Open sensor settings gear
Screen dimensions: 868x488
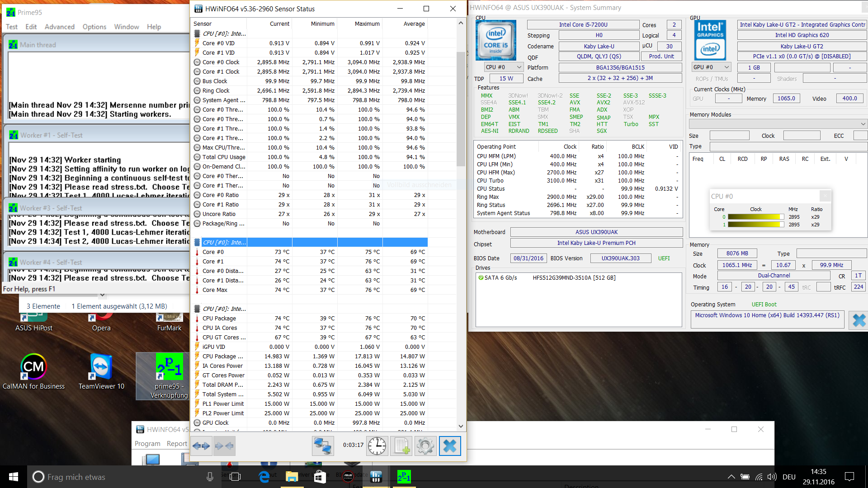(425, 446)
